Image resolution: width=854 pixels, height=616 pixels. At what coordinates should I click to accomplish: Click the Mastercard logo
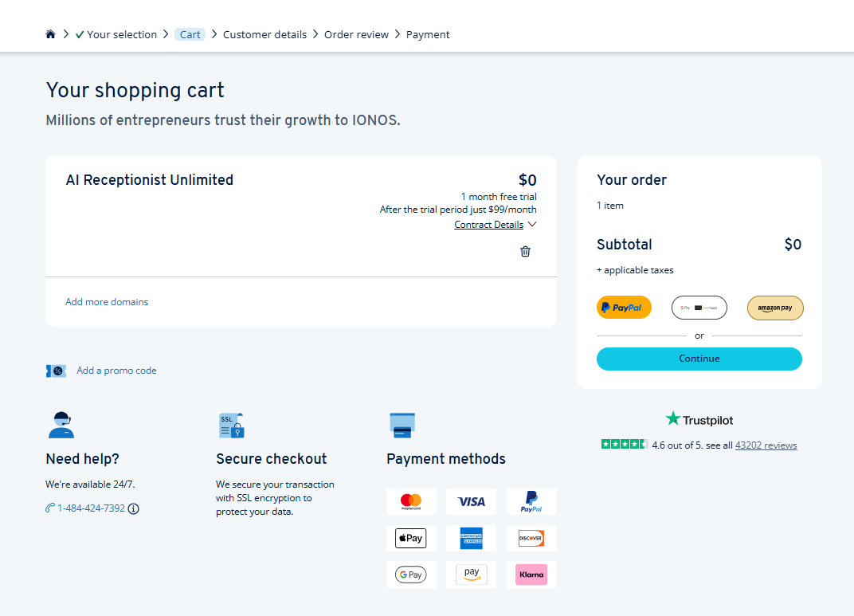click(411, 501)
